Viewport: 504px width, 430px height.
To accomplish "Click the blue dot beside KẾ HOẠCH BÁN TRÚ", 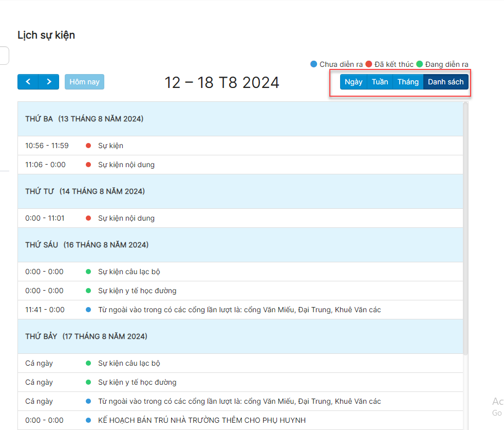I will pyautogui.click(x=88, y=420).
